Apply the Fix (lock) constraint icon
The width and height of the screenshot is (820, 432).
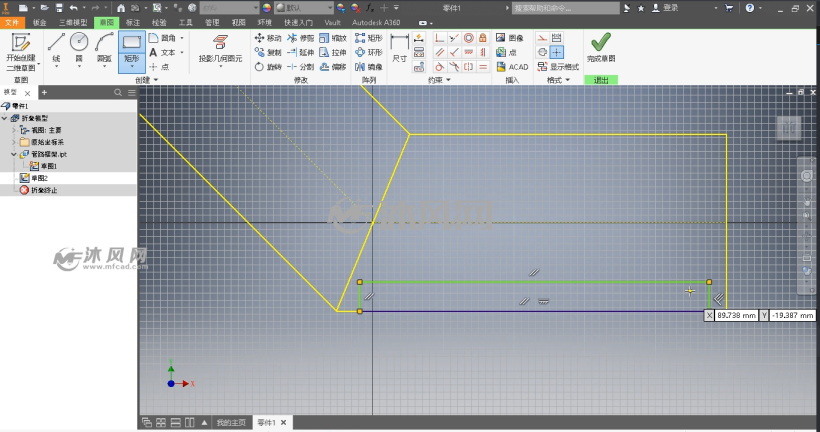(483, 38)
